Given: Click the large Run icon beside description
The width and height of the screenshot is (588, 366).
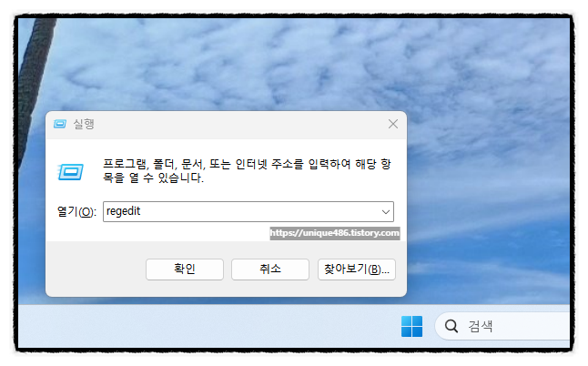Looking at the screenshot, I should coord(70,172).
